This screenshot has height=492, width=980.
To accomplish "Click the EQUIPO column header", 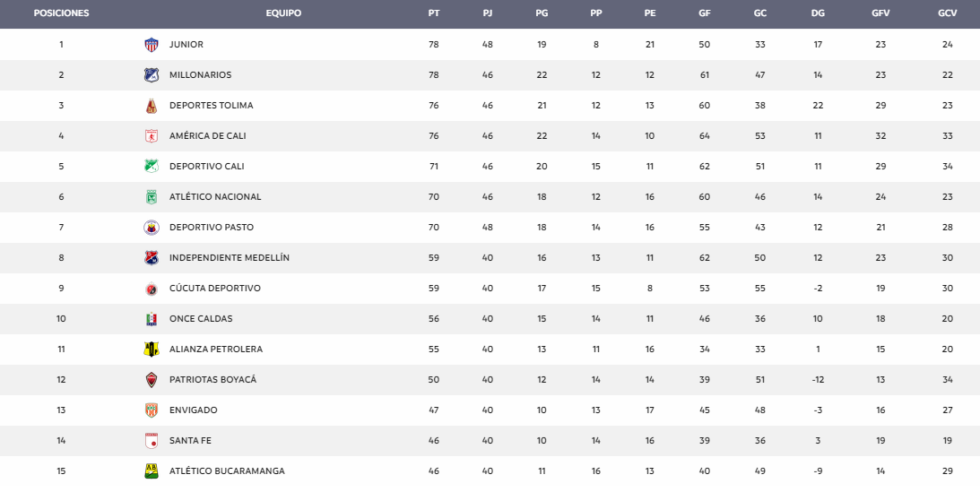I will point(283,13).
